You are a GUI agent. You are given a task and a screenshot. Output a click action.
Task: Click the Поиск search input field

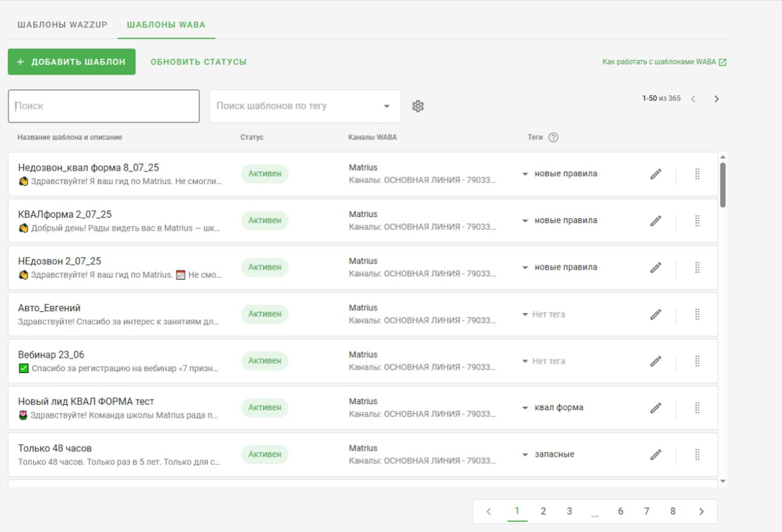click(104, 106)
